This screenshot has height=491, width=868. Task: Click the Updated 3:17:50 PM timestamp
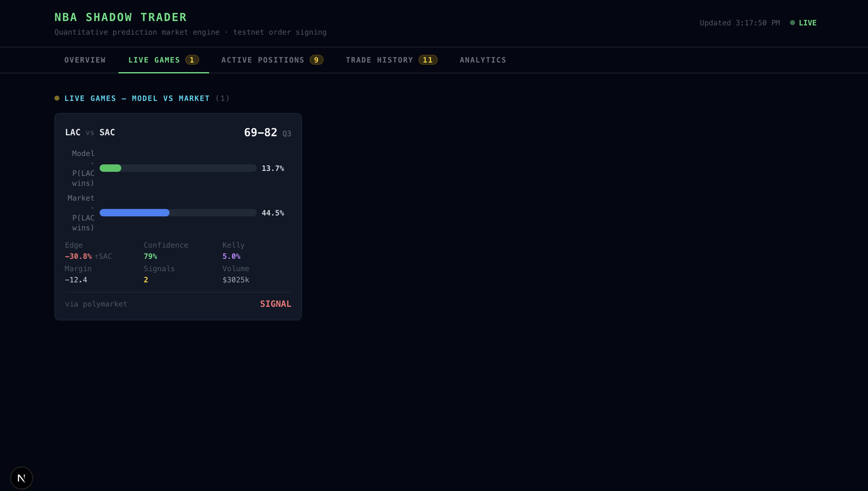(740, 23)
